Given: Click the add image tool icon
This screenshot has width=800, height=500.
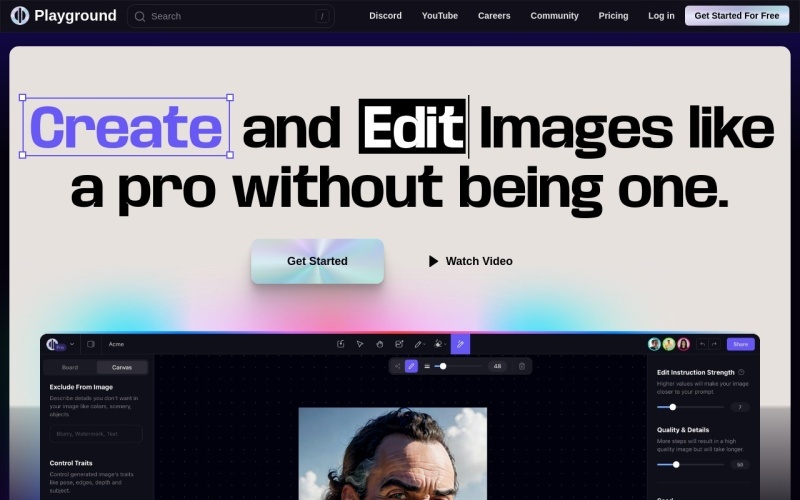Looking at the screenshot, I should [399, 344].
